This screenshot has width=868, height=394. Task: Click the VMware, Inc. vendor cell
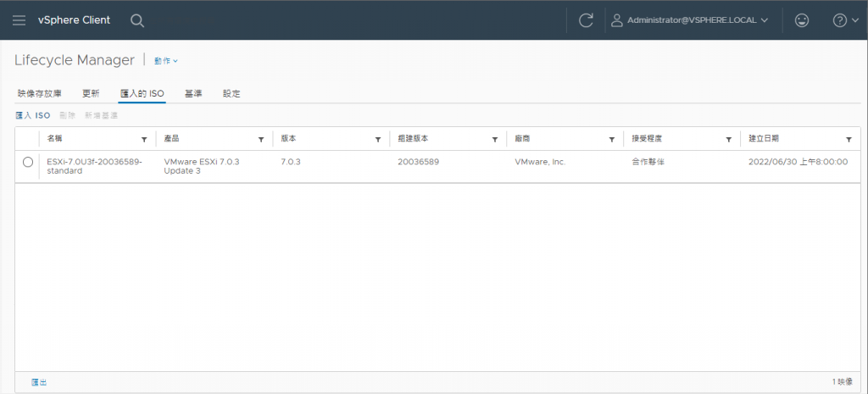(540, 162)
